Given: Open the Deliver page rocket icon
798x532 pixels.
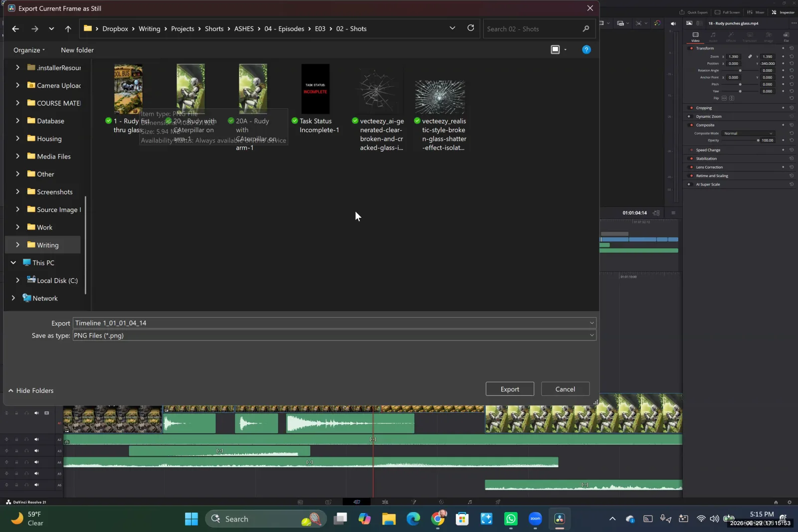Looking at the screenshot, I should pos(498,502).
